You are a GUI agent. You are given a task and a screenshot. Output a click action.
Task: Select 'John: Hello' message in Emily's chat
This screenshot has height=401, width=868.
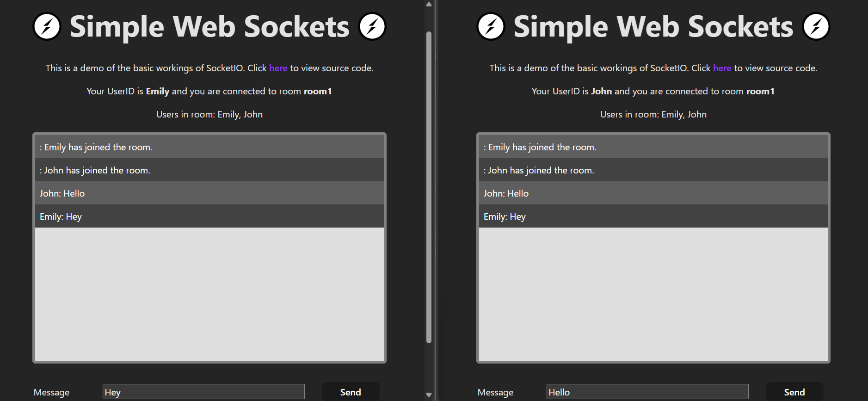point(209,193)
